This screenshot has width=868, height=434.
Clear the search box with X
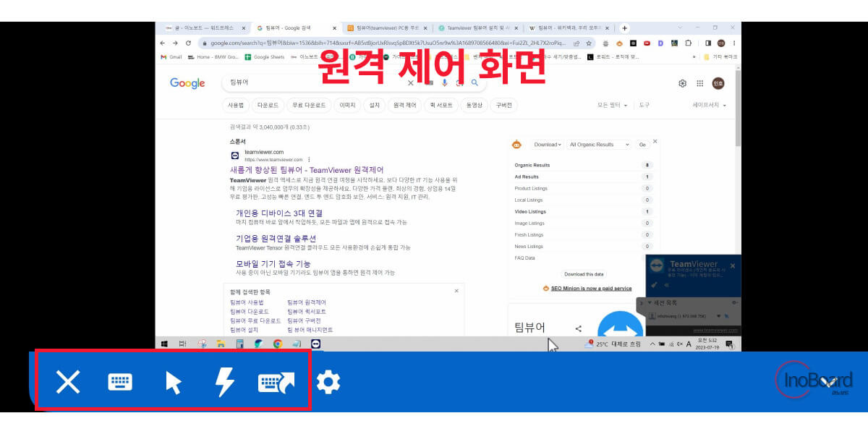(411, 82)
